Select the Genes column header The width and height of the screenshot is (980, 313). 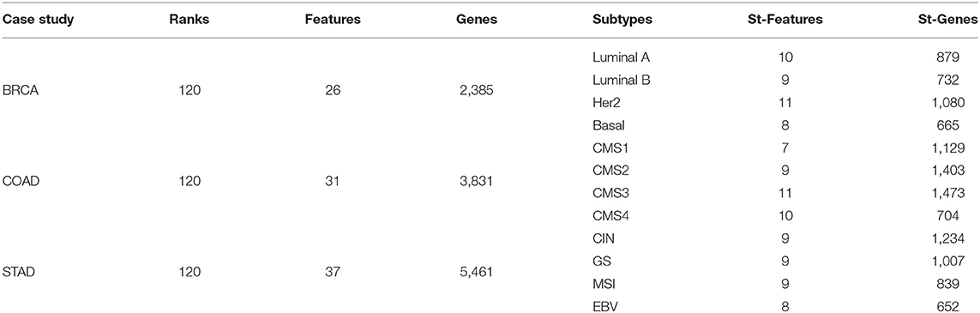point(476,20)
